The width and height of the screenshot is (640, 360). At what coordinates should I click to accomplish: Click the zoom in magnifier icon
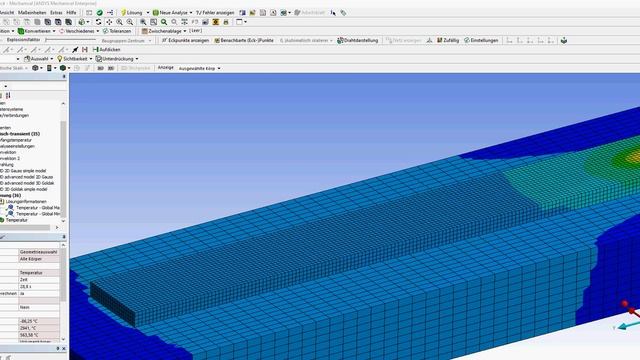(x=119, y=22)
